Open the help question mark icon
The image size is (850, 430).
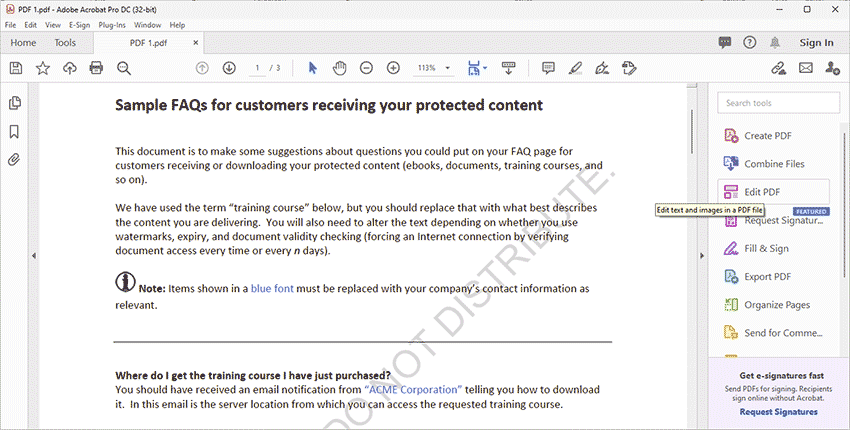750,42
